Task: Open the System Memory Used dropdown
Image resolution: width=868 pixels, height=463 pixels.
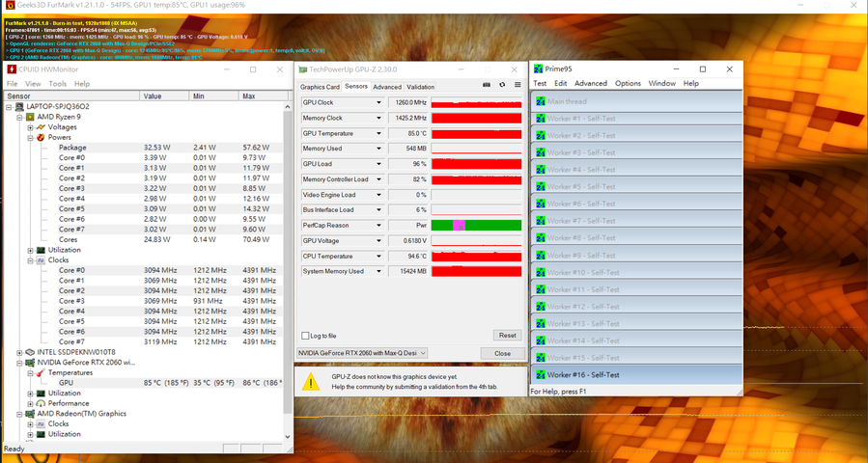Action: [x=378, y=271]
